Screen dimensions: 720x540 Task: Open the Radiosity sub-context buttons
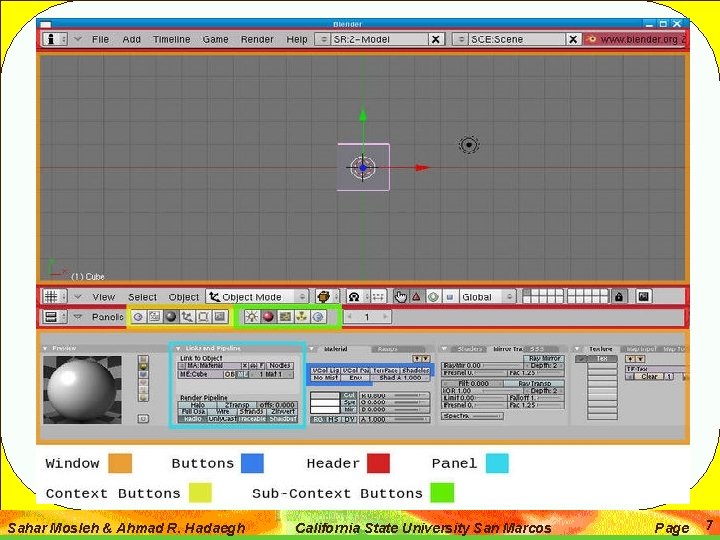click(302, 317)
